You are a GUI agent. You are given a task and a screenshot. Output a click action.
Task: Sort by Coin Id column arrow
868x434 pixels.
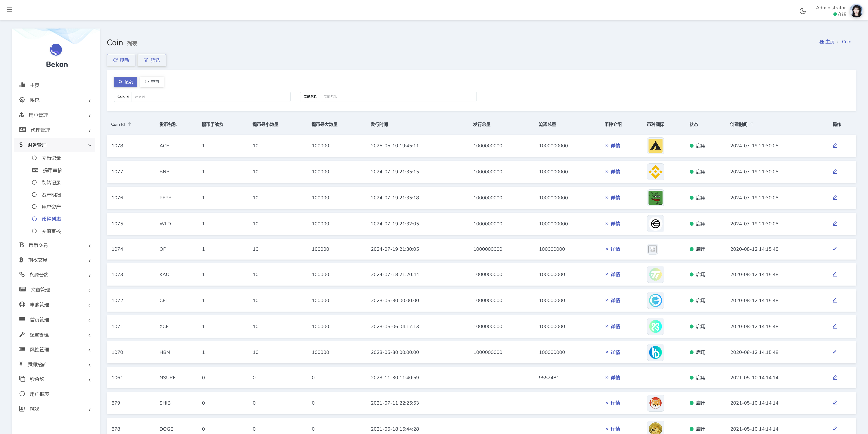[129, 124]
